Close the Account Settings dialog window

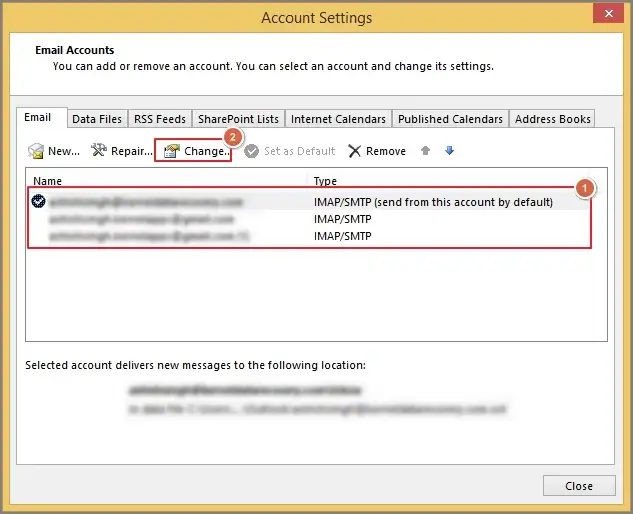(x=608, y=13)
